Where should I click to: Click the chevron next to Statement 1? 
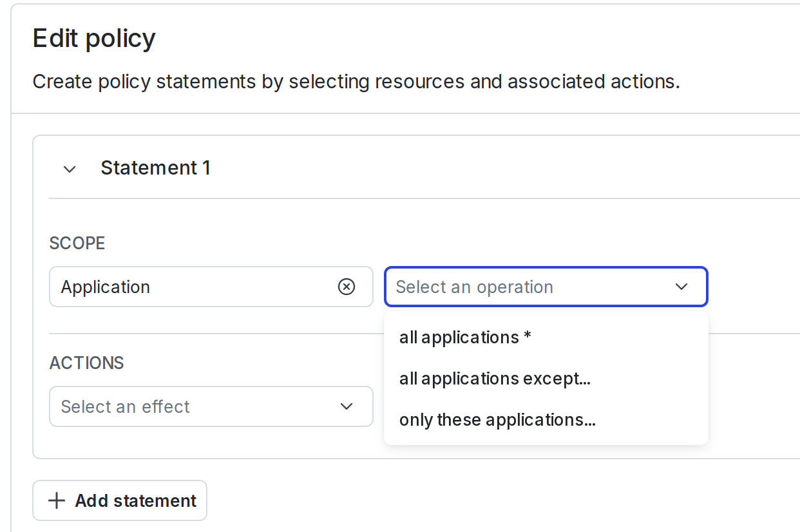click(x=70, y=169)
